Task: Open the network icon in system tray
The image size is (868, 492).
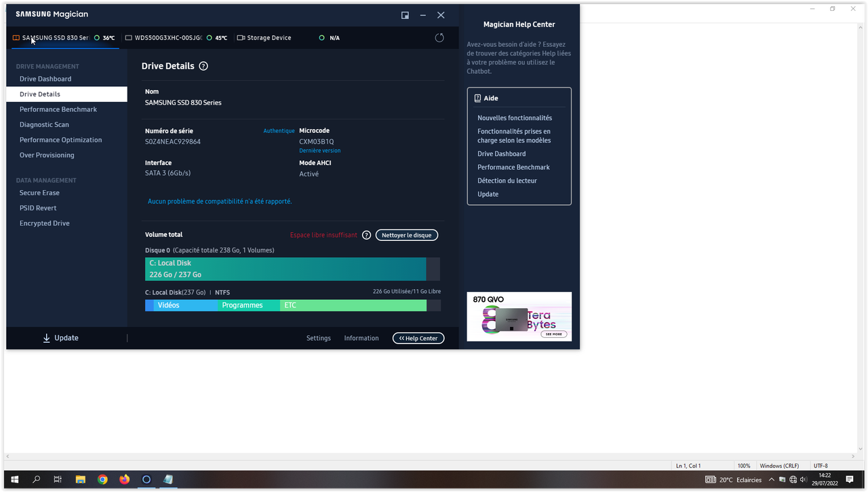Action: [x=793, y=480]
